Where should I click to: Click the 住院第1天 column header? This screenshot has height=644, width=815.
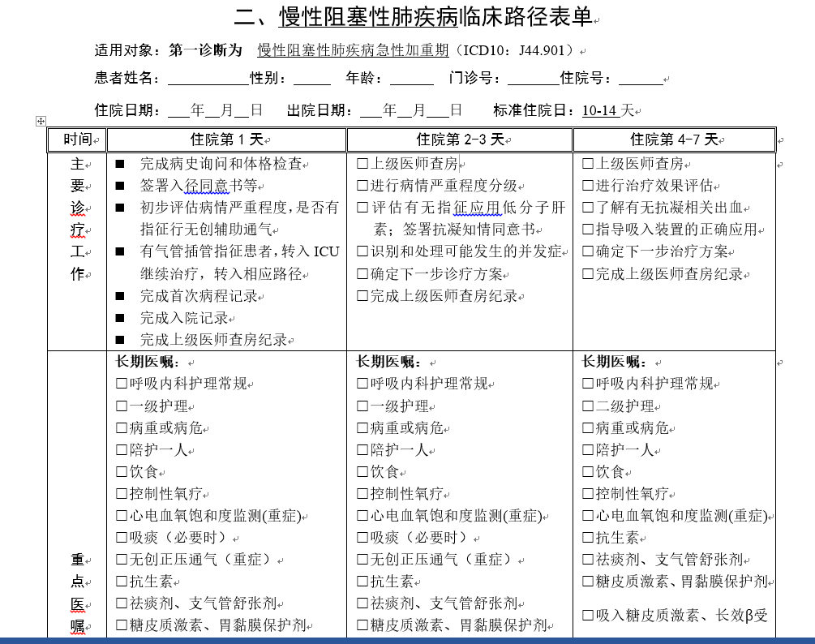[x=226, y=140]
